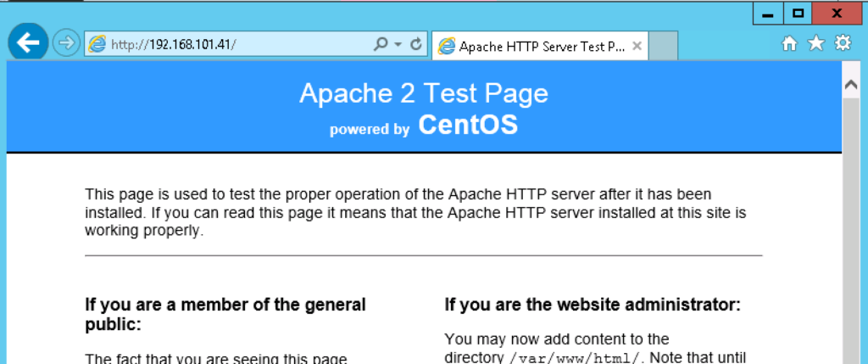Minimize the browser window
Screen dimensions: 868x364
pyautogui.click(x=768, y=14)
